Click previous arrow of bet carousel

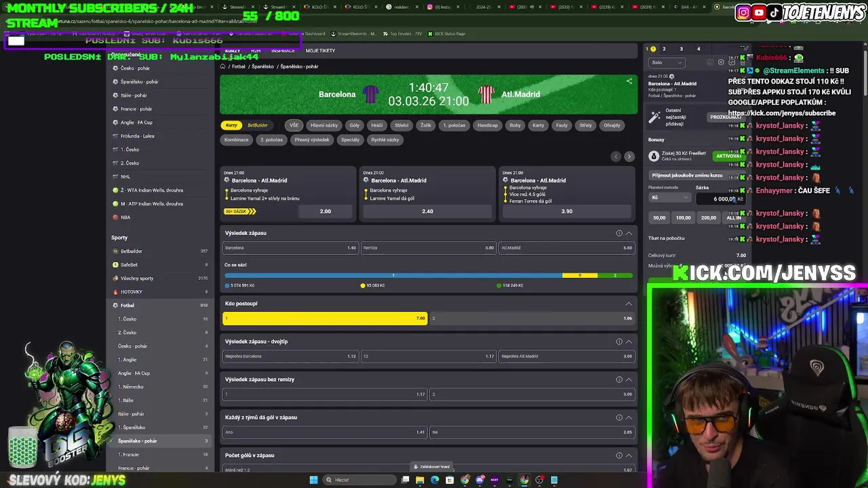click(x=616, y=157)
